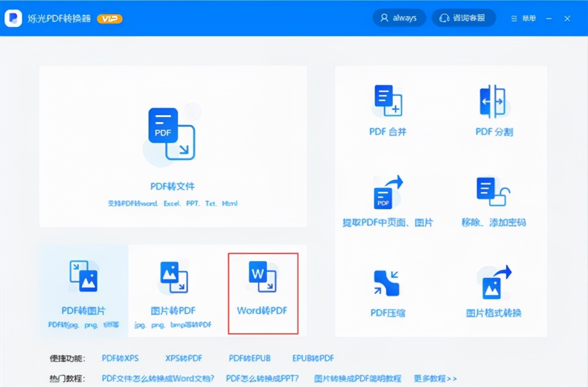
Task: Click the VIP badge next to the title
Action: [x=110, y=19]
